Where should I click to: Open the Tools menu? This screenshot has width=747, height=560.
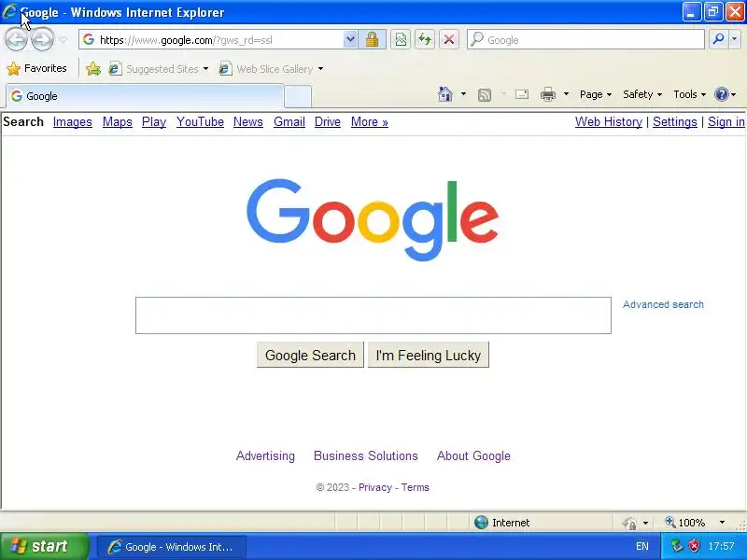689,94
